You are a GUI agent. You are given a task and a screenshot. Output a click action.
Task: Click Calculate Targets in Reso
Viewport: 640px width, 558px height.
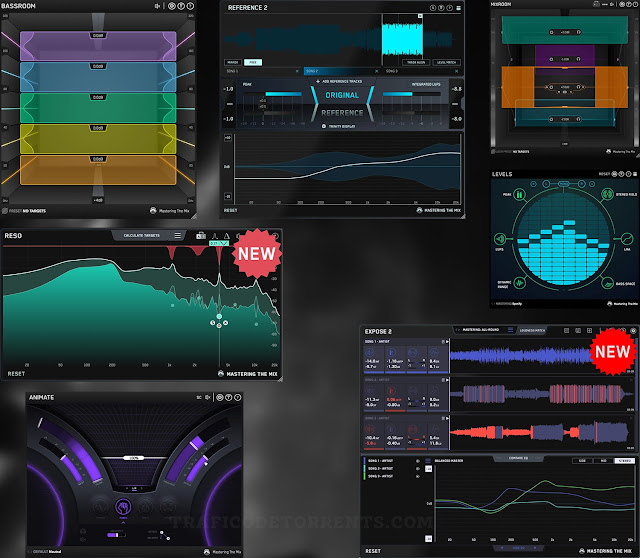pos(144,236)
